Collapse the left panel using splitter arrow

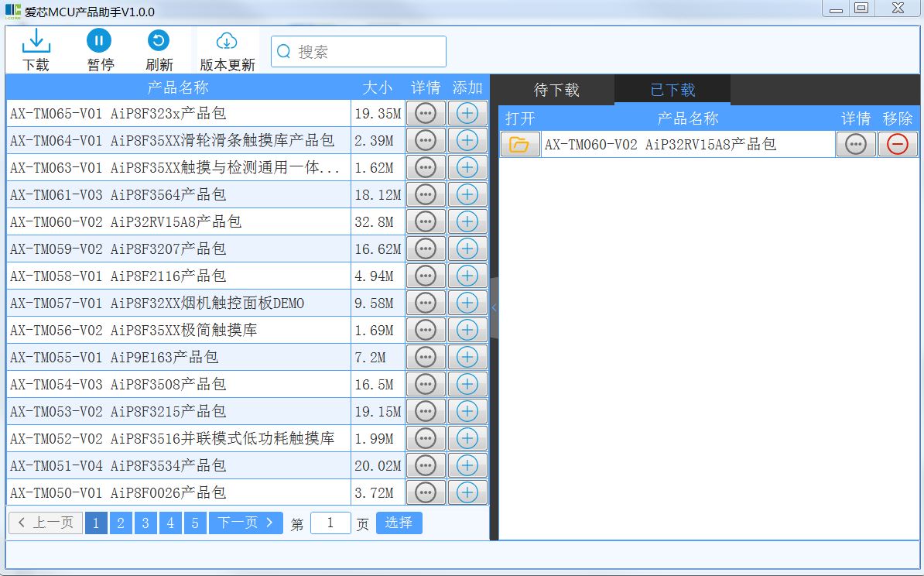[494, 307]
